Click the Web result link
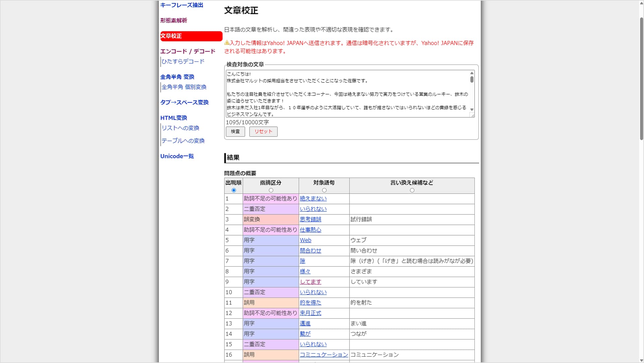 (305, 240)
